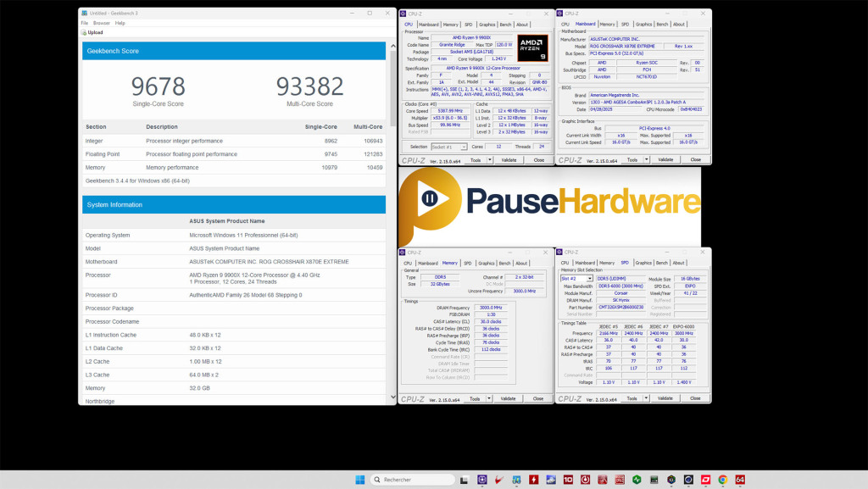Click the green hexagon pulse taskbar icon

637,480
